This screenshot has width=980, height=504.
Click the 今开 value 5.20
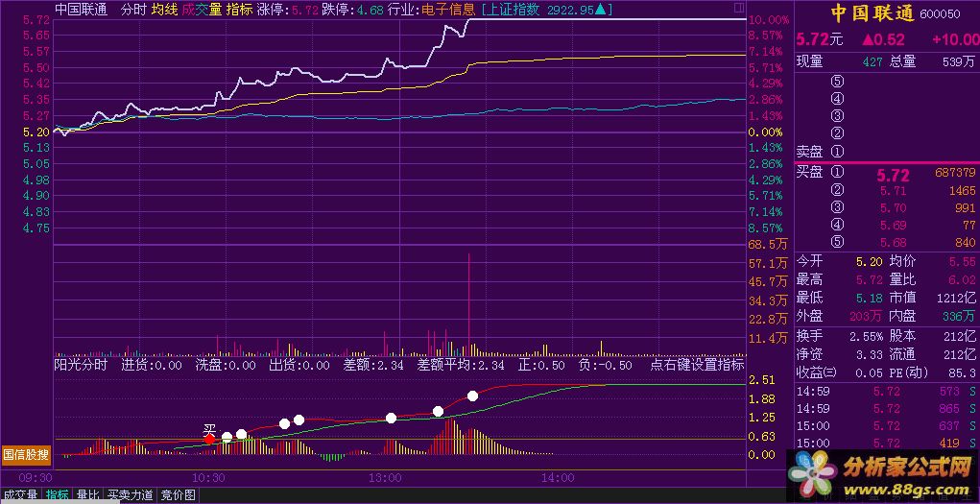[870, 262]
